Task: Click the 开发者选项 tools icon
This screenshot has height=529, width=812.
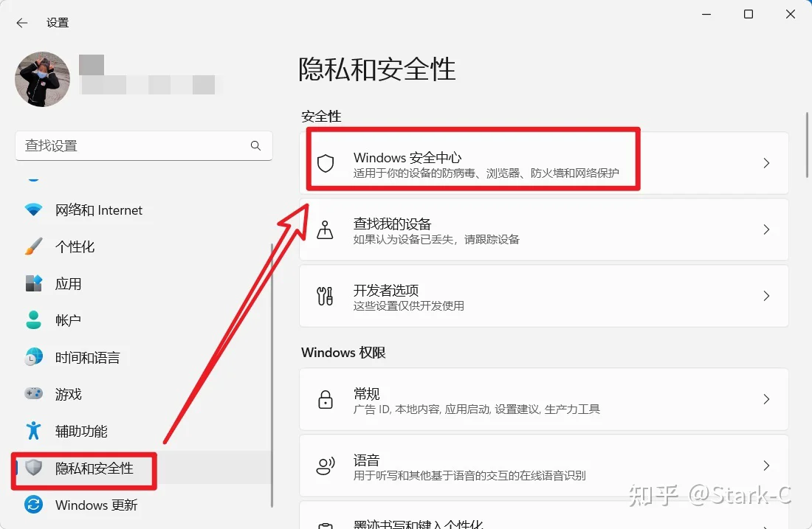Action: coord(326,296)
